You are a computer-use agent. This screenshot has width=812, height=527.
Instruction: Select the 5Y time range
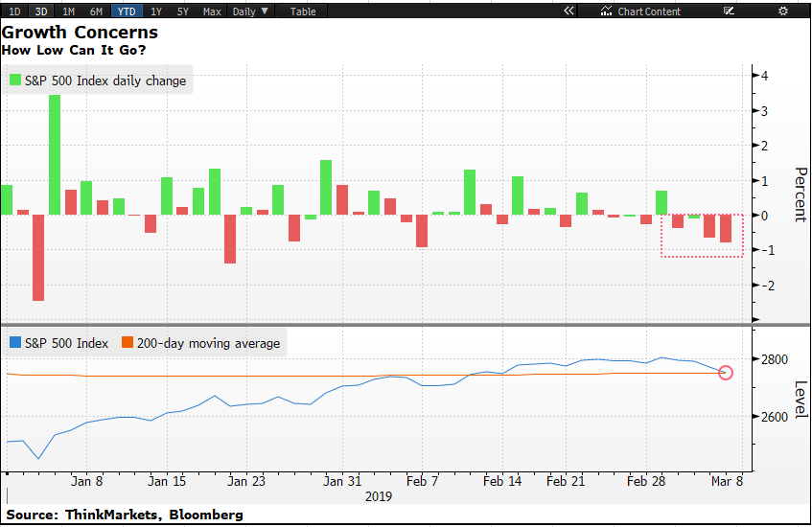[x=182, y=11]
